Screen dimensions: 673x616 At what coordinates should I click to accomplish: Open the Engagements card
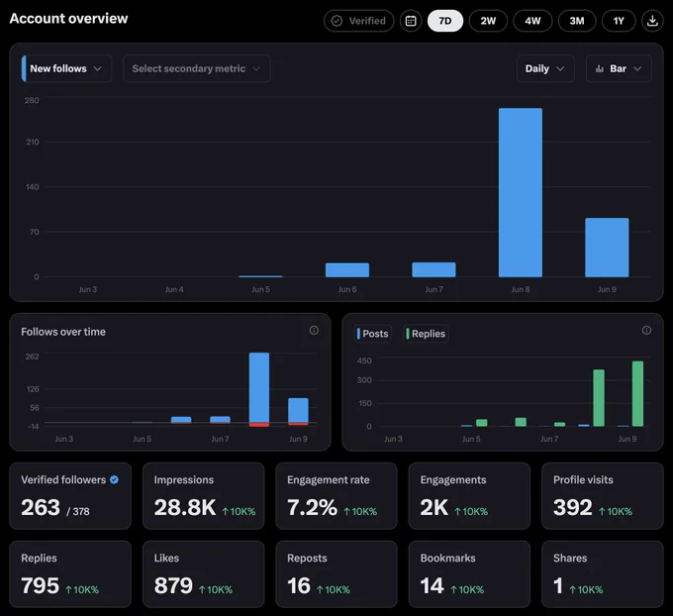[469, 496]
